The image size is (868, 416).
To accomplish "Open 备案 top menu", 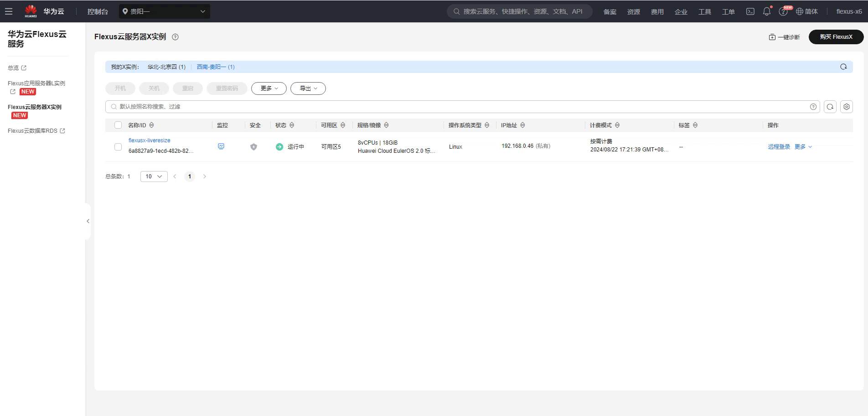I will coord(610,12).
